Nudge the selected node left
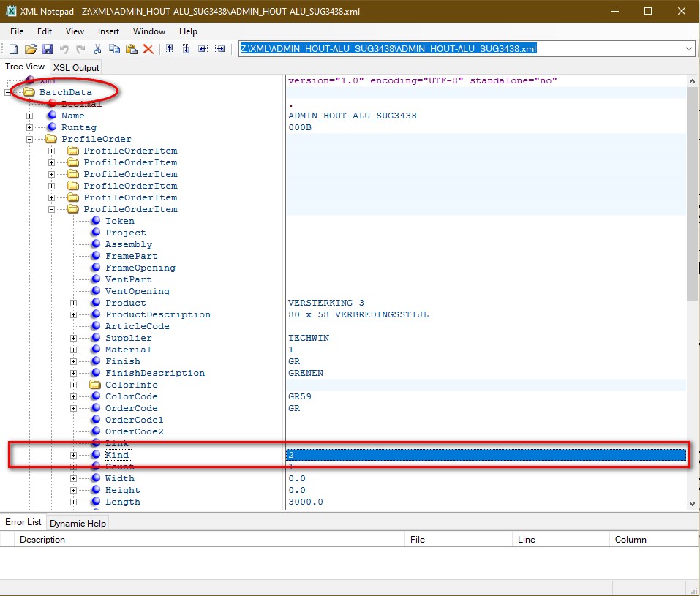This screenshot has height=596, width=700. pyautogui.click(x=203, y=49)
